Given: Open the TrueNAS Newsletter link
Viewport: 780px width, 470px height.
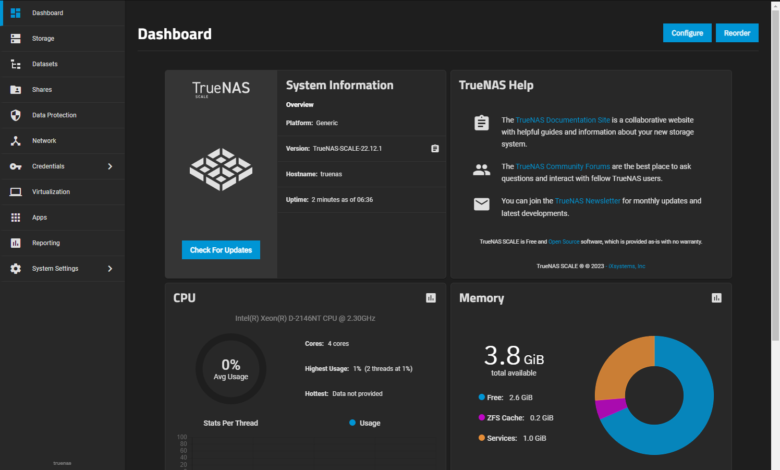Looking at the screenshot, I should (587, 201).
